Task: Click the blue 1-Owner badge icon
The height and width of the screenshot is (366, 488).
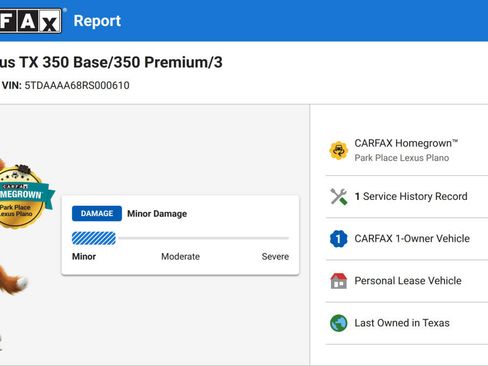Action: click(339, 239)
